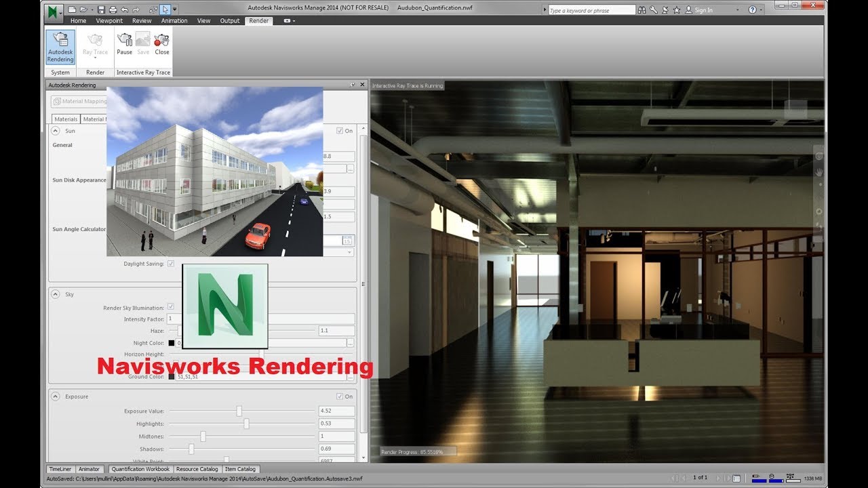Expand the Ray Trace dropdown arrow
The image size is (868, 488).
click(95, 58)
